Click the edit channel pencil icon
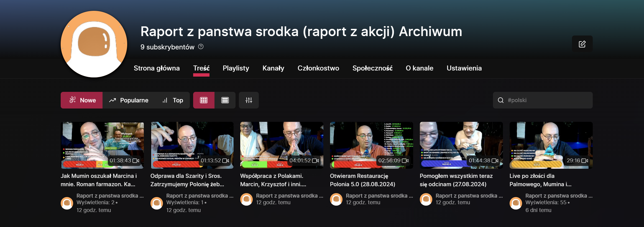 click(x=582, y=44)
